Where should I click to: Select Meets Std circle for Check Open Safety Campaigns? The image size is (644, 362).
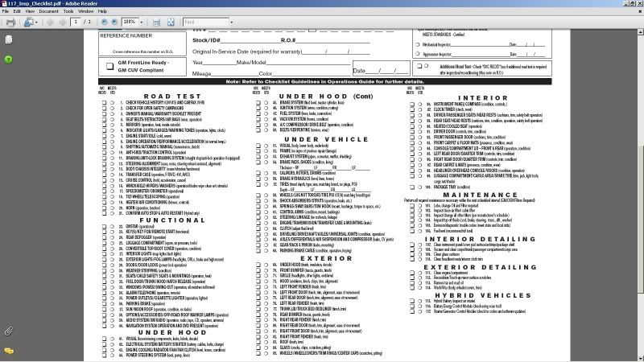point(112,109)
